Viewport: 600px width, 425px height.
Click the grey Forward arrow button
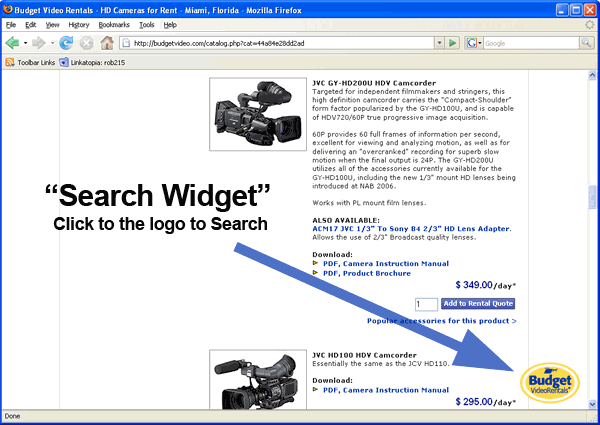(39, 43)
